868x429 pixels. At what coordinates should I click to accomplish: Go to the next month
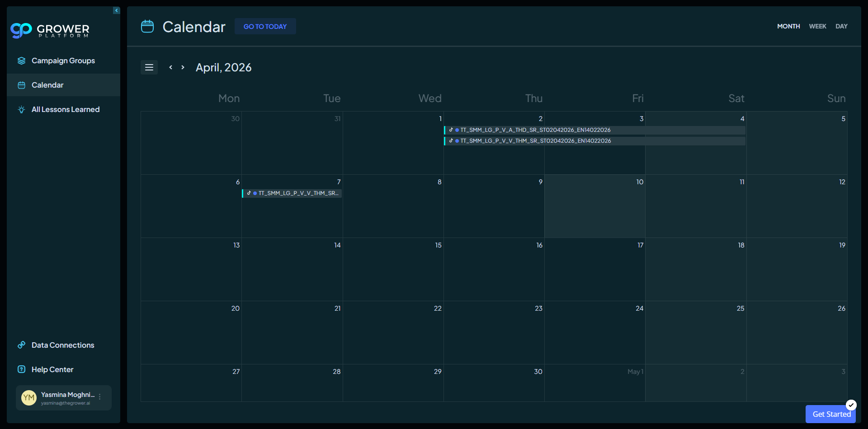tap(183, 67)
